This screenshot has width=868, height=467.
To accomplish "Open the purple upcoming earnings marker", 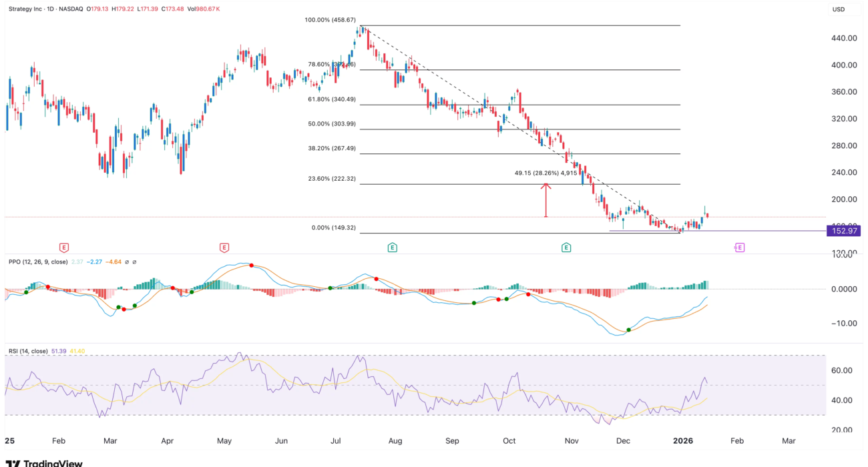I will [x=739, y=248].
